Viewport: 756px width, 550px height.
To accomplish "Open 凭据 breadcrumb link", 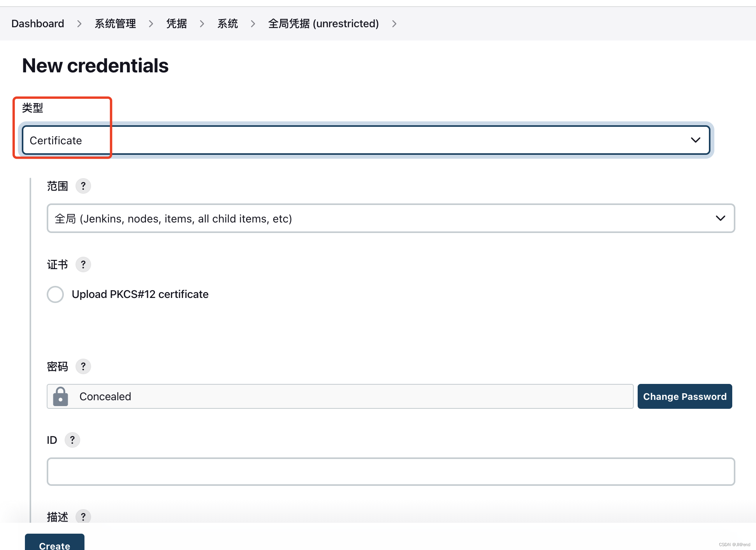I will click(177, 24).
